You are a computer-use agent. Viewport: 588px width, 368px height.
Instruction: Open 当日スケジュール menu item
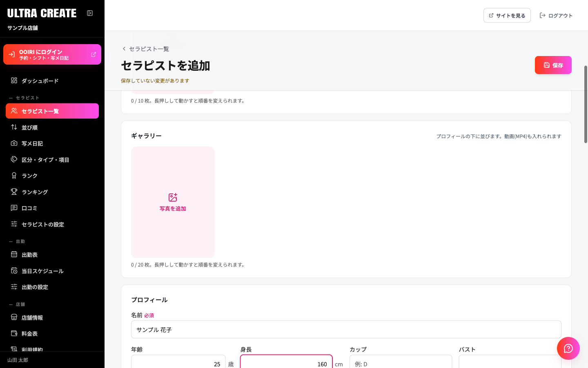52,271
